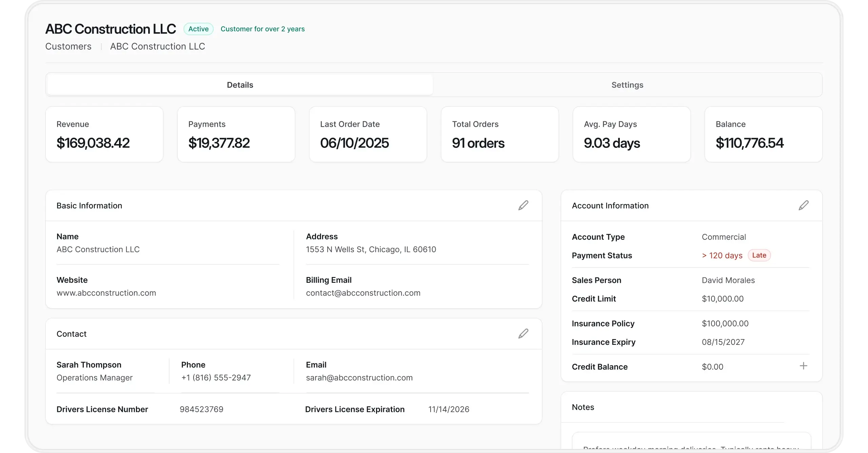
Task: Click the Last Order Date card
Action: tap(368, 134)
